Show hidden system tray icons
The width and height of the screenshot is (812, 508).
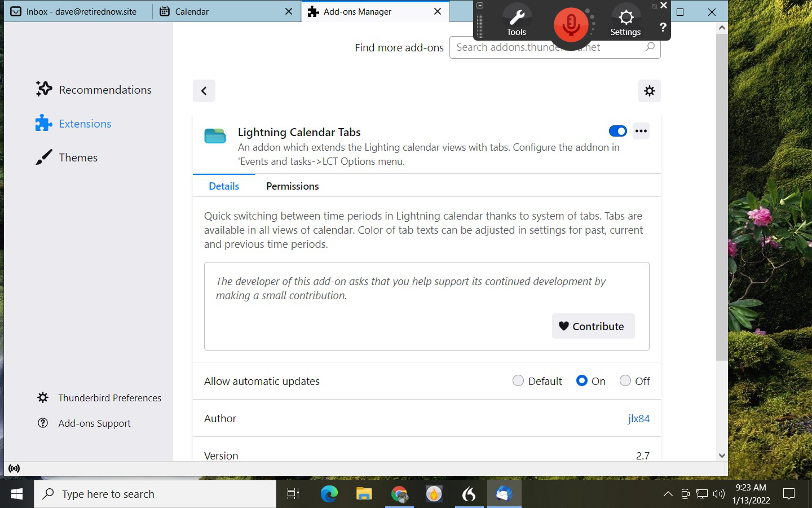pos(668,494)
